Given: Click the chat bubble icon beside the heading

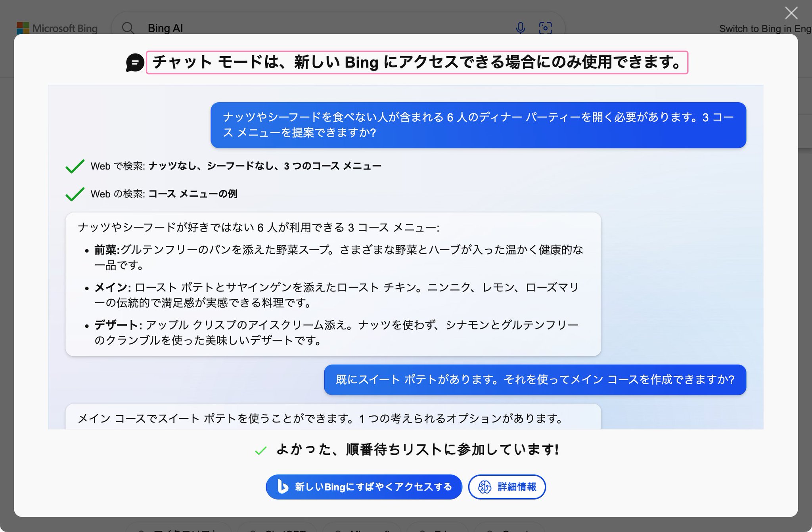Looking at the screenshot, I should [x=135, y=63].
